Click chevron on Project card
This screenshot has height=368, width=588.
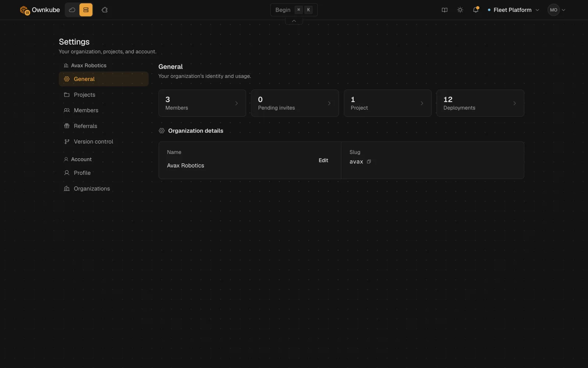point(422,103)
